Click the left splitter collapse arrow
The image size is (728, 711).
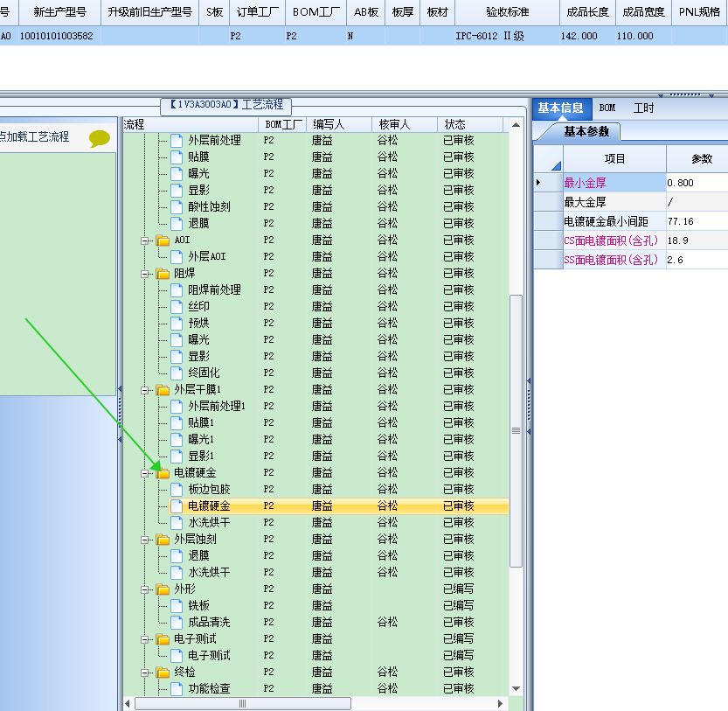[120, 389]
